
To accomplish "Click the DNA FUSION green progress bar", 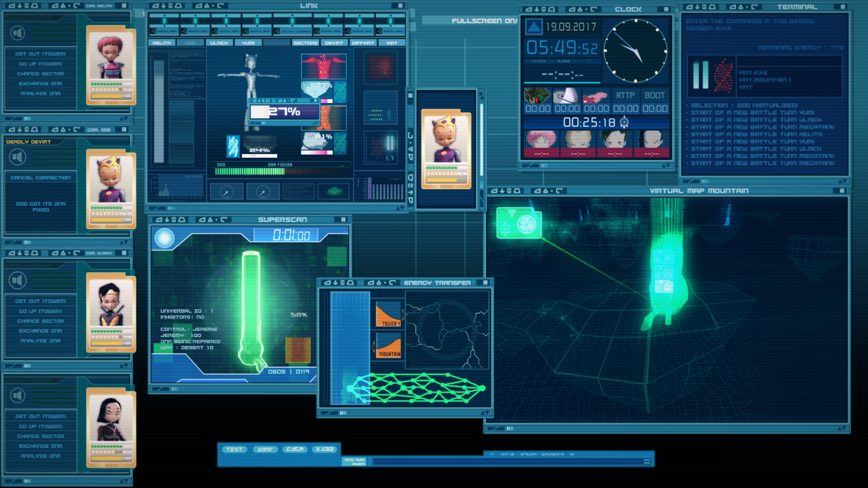I will (x=280, y=171).
